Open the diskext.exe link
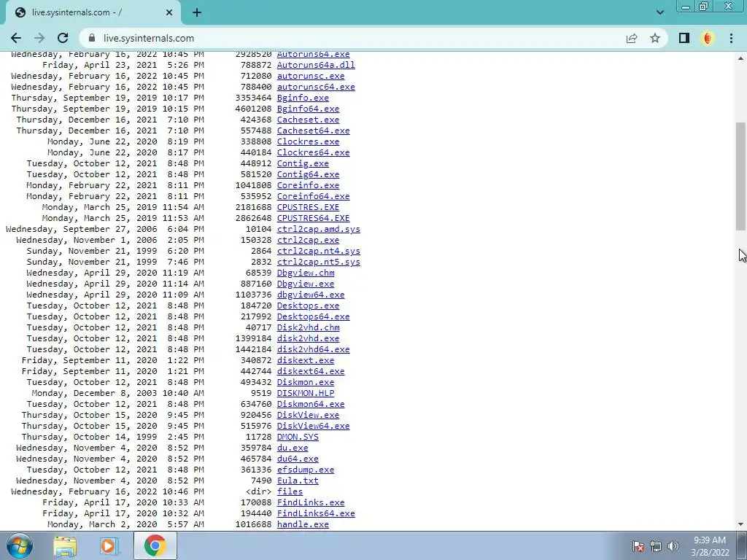The width and height of the screenshot is (747, 560). pos(306,360)
